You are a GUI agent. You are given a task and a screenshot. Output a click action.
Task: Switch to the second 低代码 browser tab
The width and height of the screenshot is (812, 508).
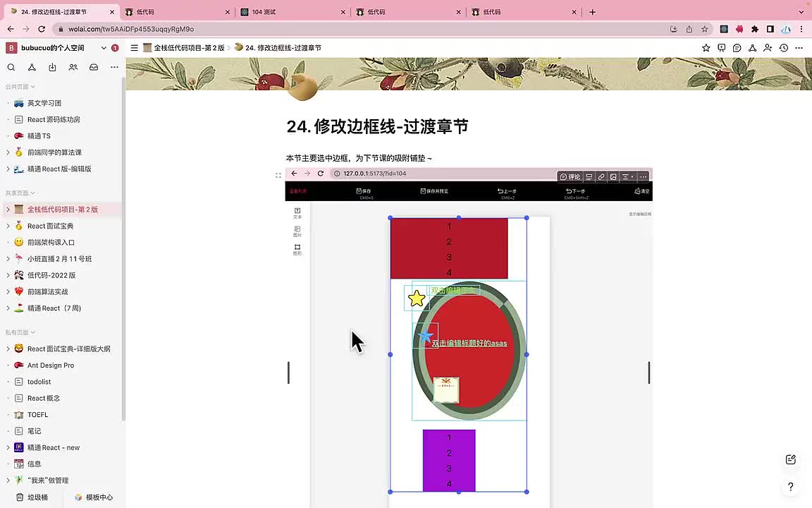pyautogui.click(x=409, y=12)
